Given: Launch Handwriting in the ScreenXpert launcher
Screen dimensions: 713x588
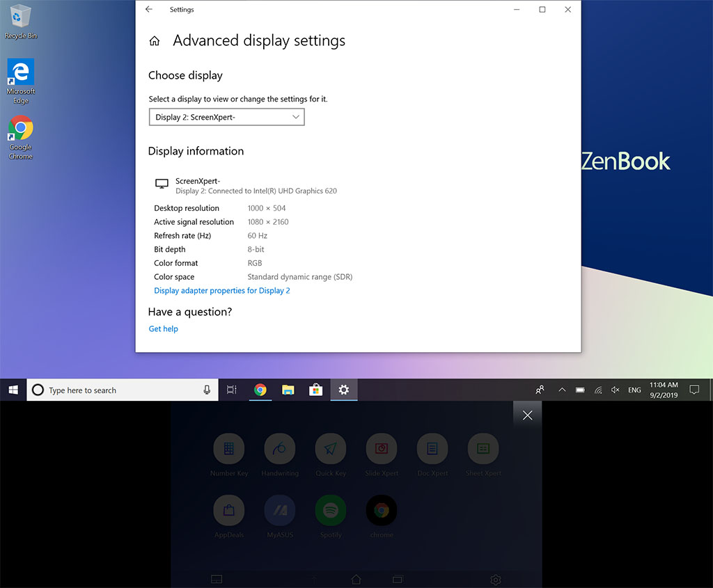Looking at the screenshot, I should (280, 455).
